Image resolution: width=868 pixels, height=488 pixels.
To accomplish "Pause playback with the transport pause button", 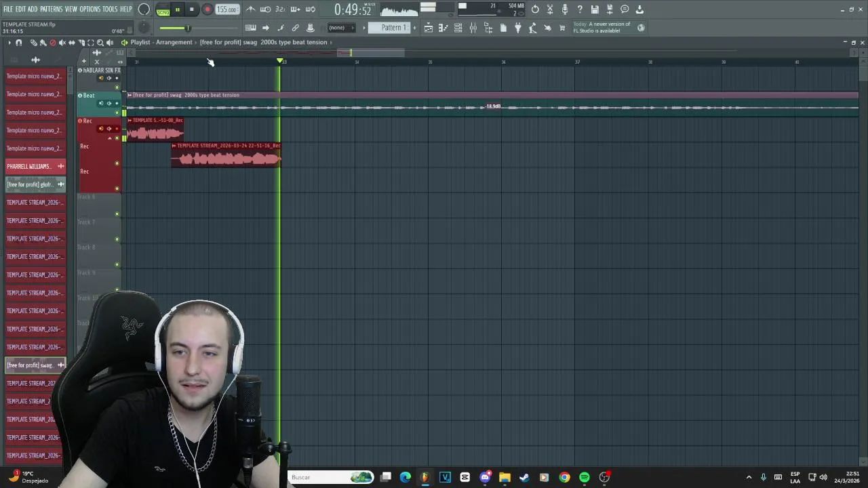I will tap(178, 10).
